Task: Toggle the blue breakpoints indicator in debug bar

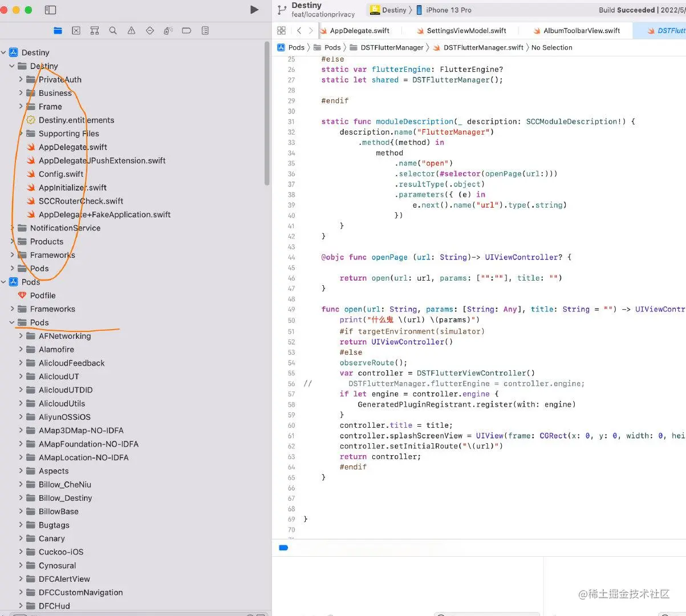Action: point(283,548)
